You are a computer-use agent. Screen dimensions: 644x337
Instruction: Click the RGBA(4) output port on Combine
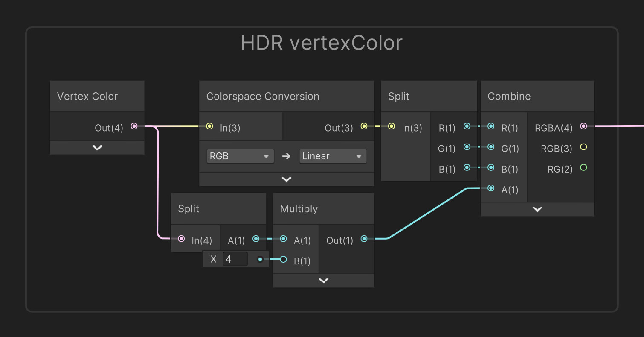pos(583,126)
